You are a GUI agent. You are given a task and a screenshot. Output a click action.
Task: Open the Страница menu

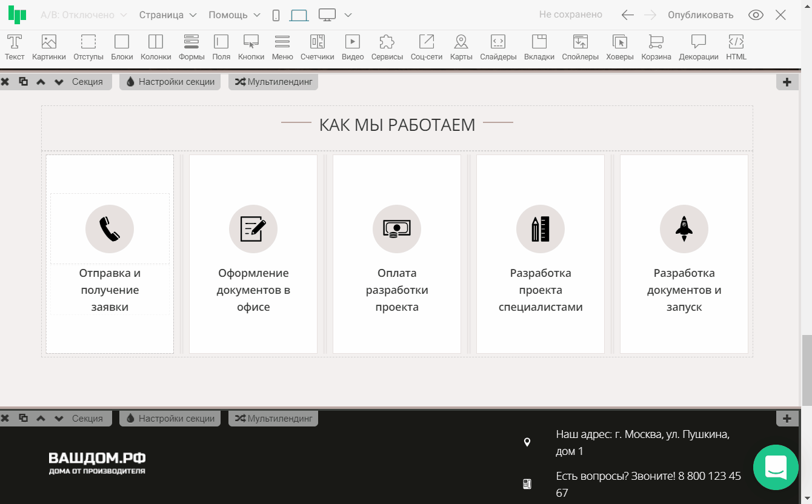168,15
